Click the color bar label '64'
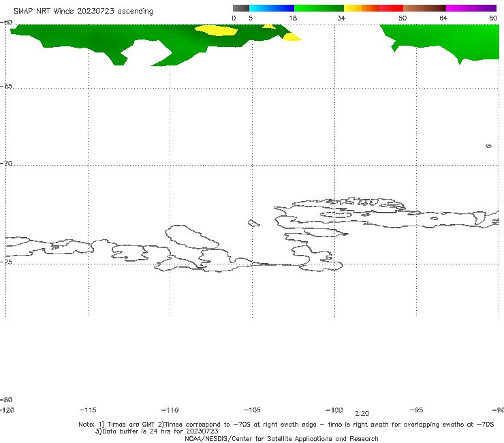 click(x=443, y=18)
